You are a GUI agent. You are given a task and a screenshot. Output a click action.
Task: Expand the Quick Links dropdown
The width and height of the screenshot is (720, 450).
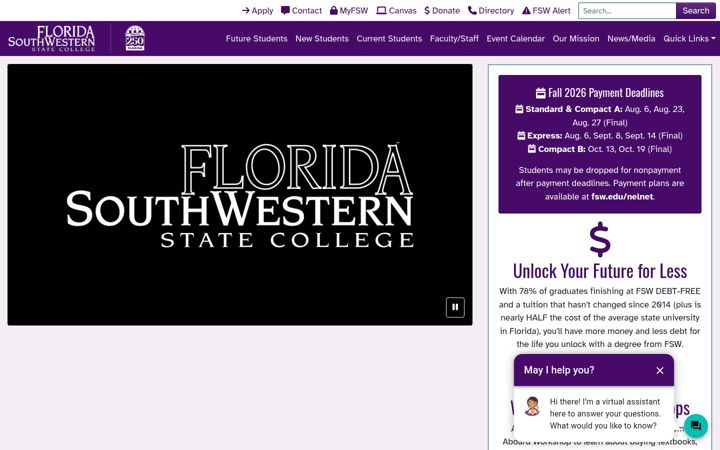tap(689, 39)
